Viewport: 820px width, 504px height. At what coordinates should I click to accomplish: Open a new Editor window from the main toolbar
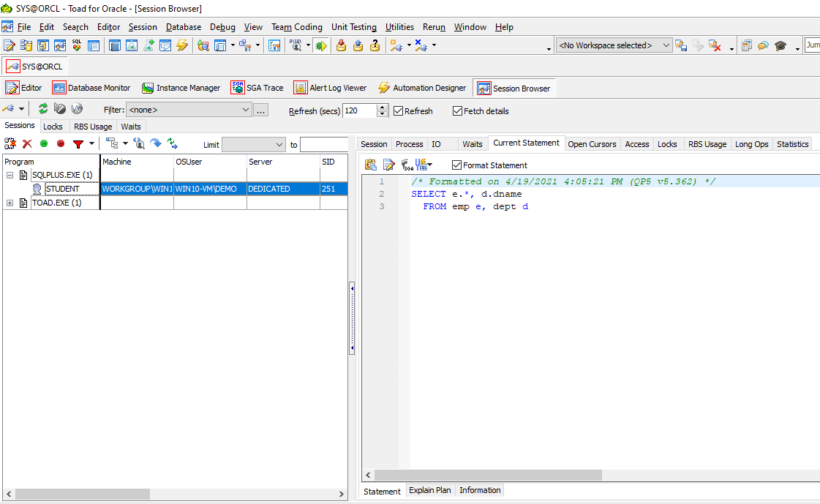coord(10,45)
